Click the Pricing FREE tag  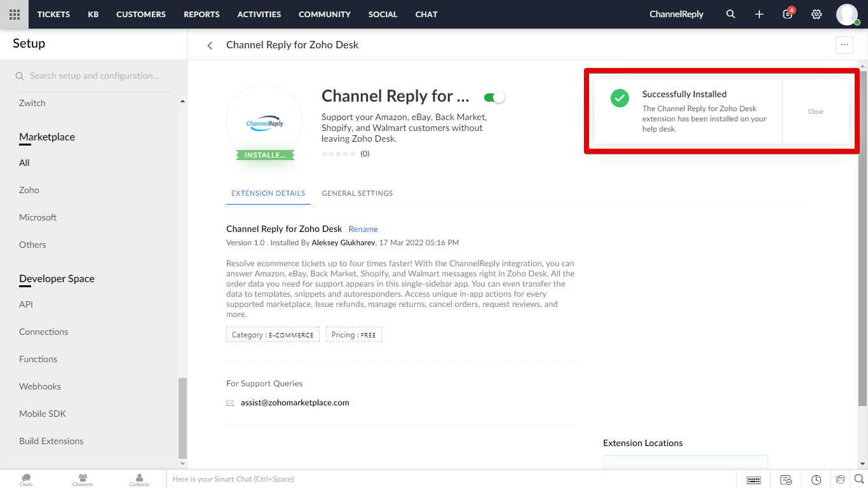pyautogui.click(x=354, y=335)
